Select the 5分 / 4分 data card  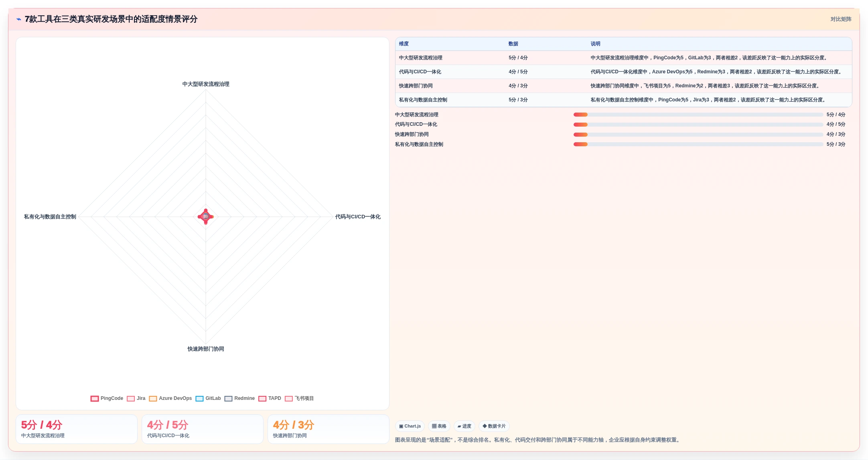pos(77,429)
